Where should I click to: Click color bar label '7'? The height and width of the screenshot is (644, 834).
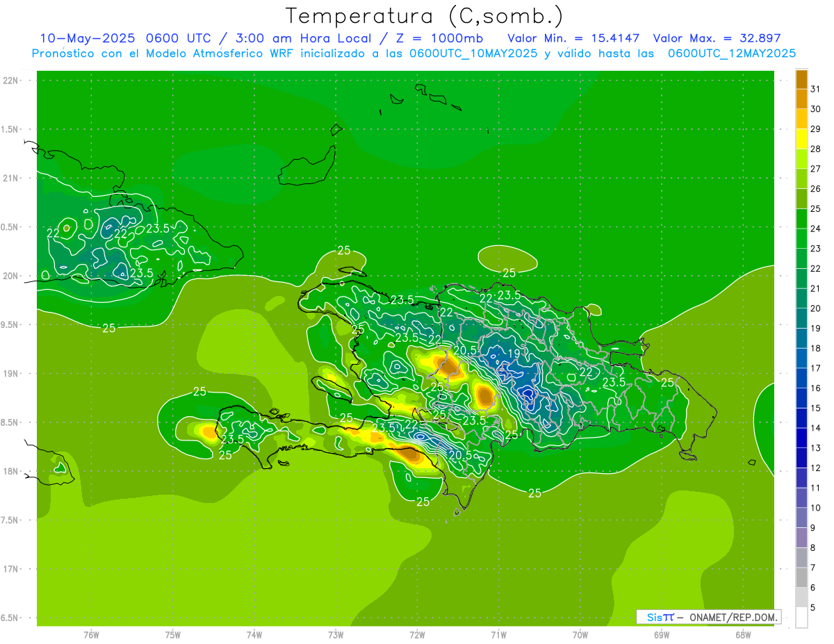point(813,568)
